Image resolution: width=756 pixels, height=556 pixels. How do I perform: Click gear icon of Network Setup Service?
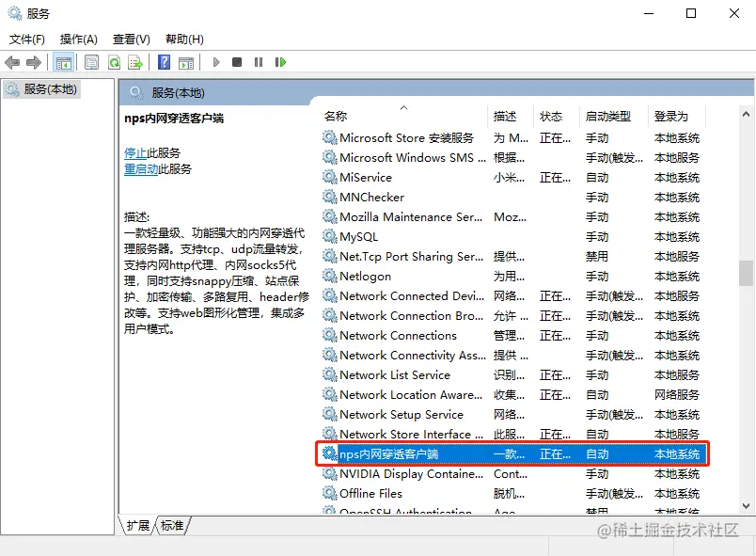tap(330, 414)
